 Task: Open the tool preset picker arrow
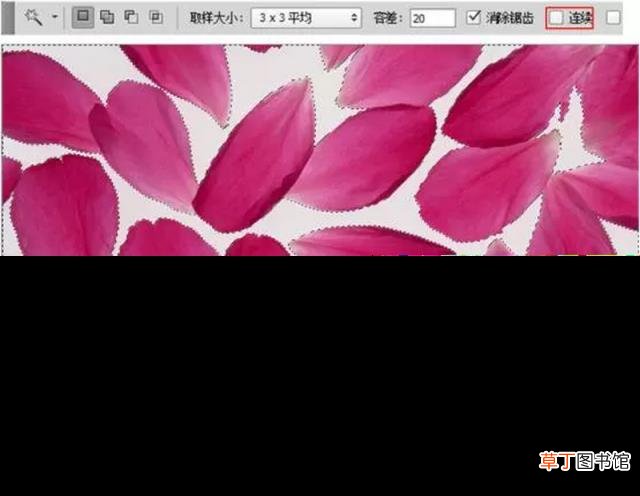tap(55, 17)
